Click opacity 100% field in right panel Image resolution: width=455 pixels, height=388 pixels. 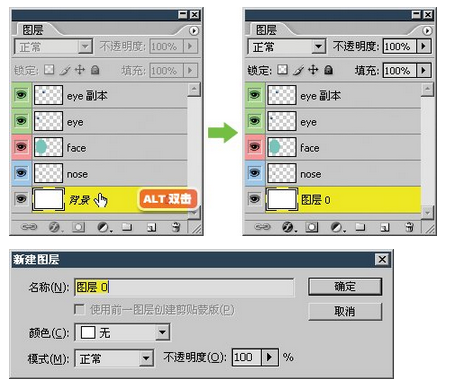[400, 46]
